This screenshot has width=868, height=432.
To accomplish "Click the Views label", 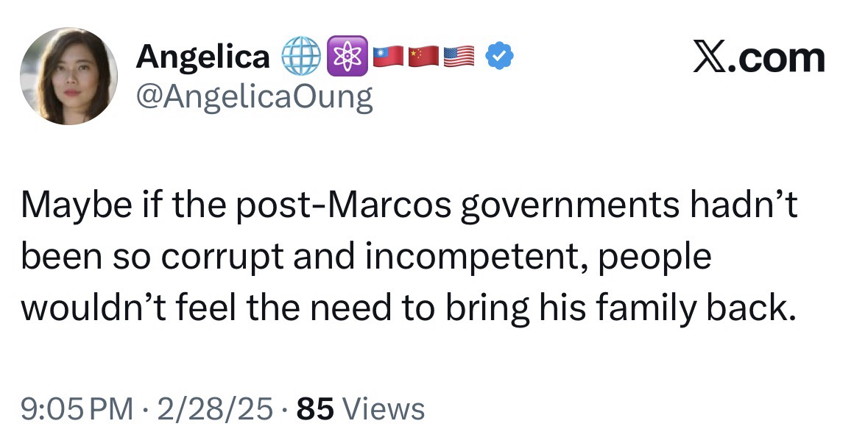I will [384, 407].
